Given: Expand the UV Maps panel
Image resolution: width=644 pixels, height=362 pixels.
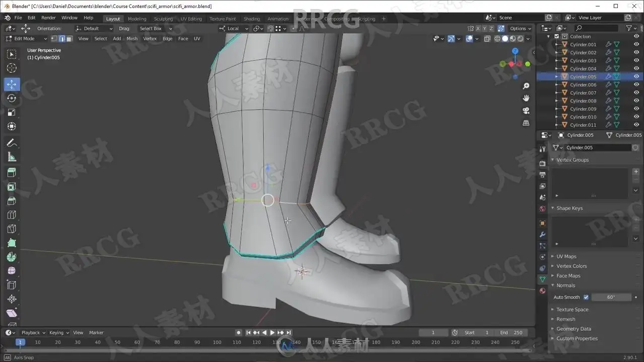Looking at the screenshot, I should coord(566,256).
